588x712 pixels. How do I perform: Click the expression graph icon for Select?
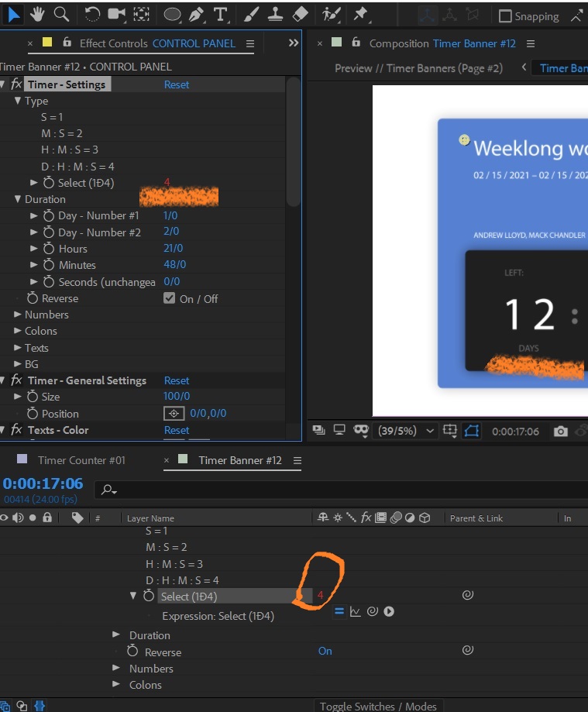pyautogui.click(x=356, y=611)
